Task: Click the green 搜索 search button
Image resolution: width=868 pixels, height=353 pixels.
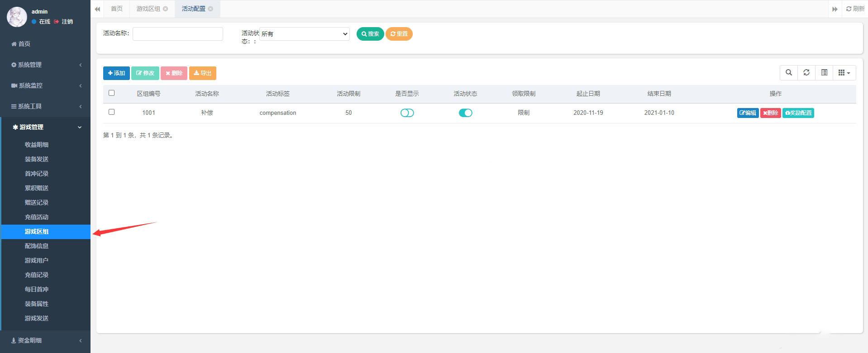Action: 370,34
